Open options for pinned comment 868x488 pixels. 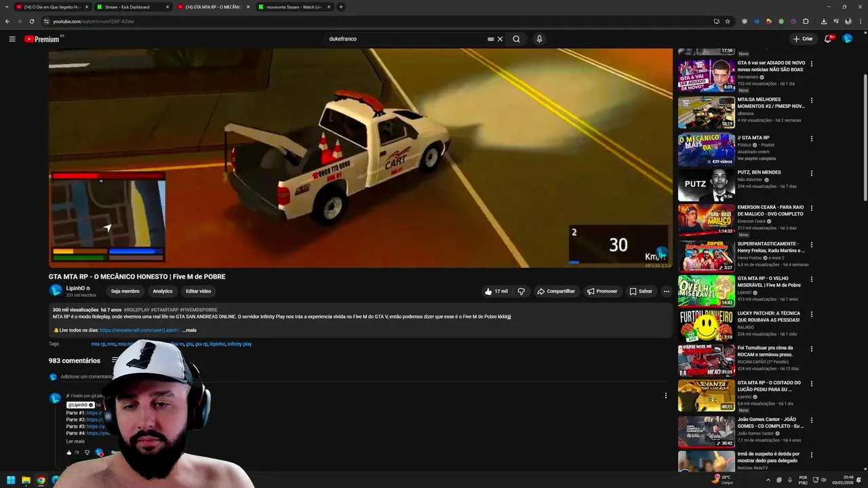(665, 396)
